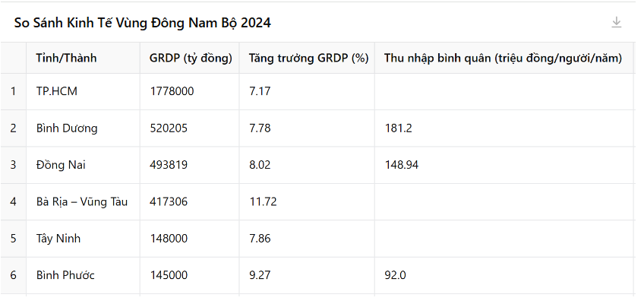Click the income value 181.2

coord(399,128)
